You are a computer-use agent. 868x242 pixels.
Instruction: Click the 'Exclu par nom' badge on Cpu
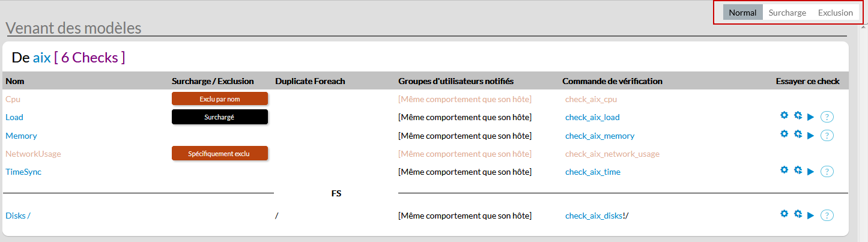coord(220,99)
